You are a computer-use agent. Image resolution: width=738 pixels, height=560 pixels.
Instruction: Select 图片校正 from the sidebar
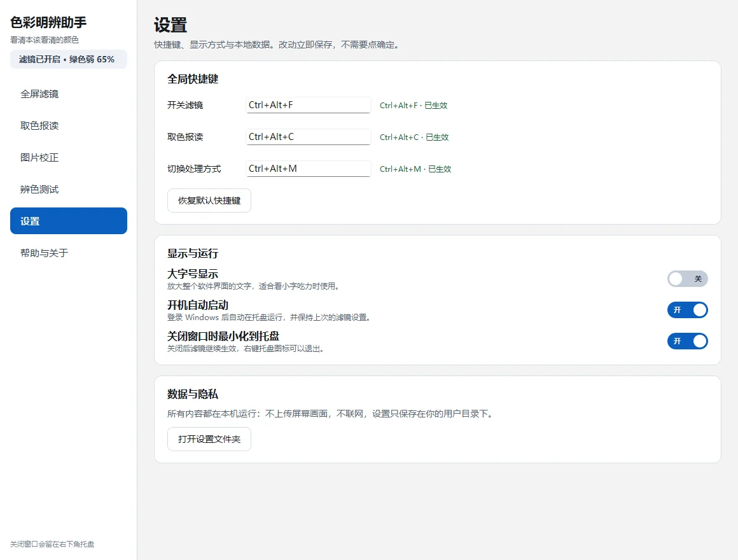point(69,158)
